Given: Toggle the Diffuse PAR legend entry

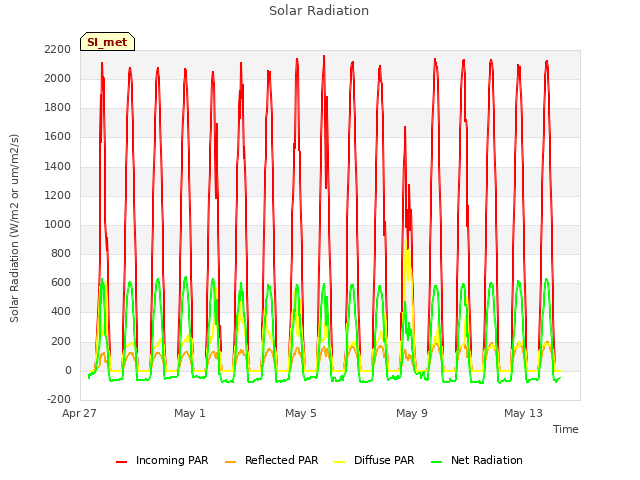Looking at the screenshot, I should coord(374,460).
